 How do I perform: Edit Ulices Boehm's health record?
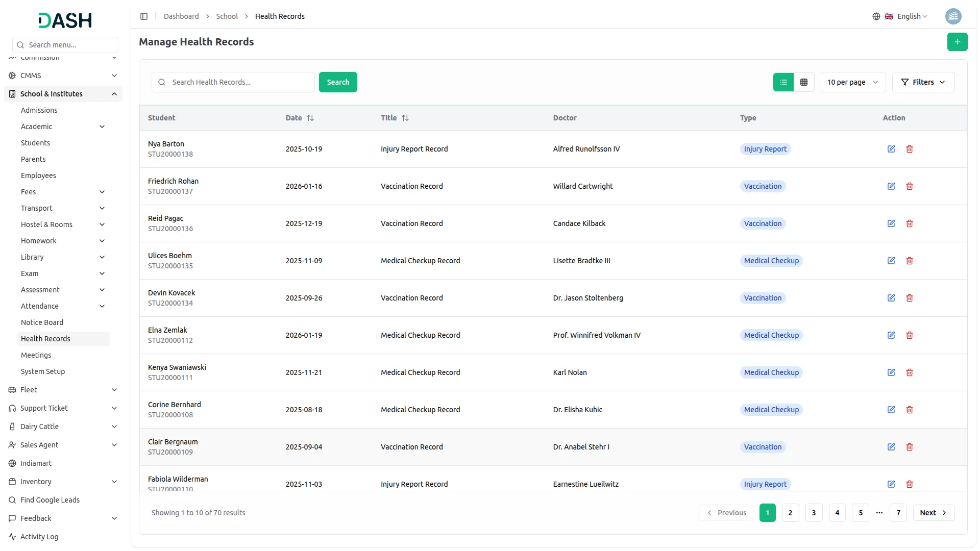[x=891, y=261]
